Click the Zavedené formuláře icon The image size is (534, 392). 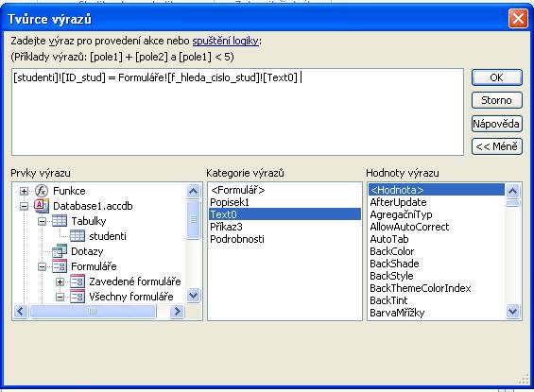78,281
